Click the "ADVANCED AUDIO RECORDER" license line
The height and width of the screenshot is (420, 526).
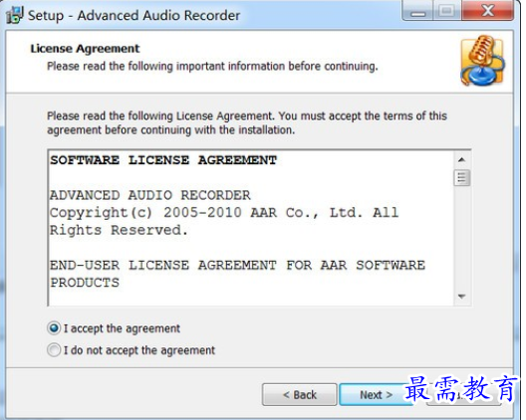tap(150, 195)
